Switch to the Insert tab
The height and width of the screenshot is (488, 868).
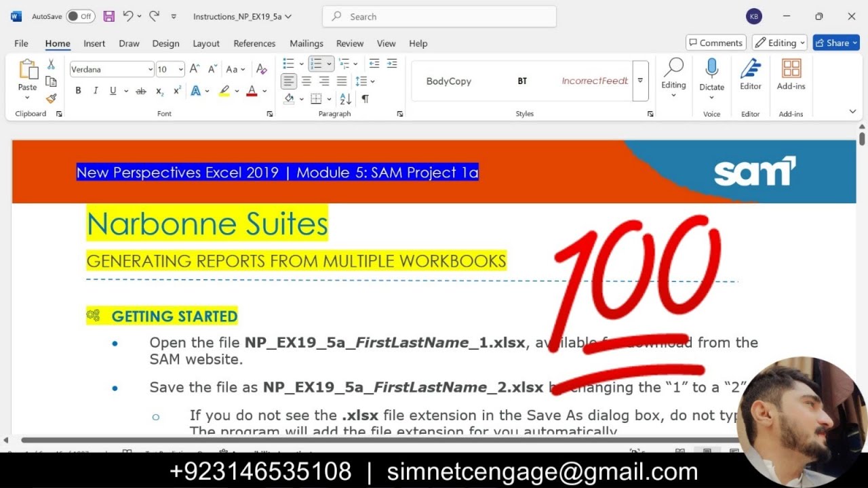click(94, 43)
